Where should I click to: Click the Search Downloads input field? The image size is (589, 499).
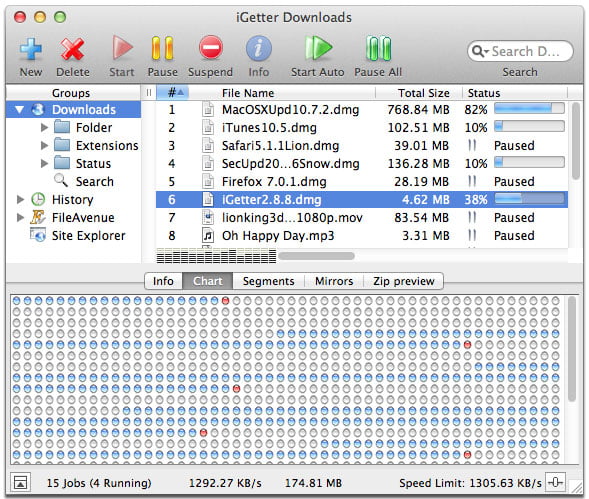[x=520, y=51]
